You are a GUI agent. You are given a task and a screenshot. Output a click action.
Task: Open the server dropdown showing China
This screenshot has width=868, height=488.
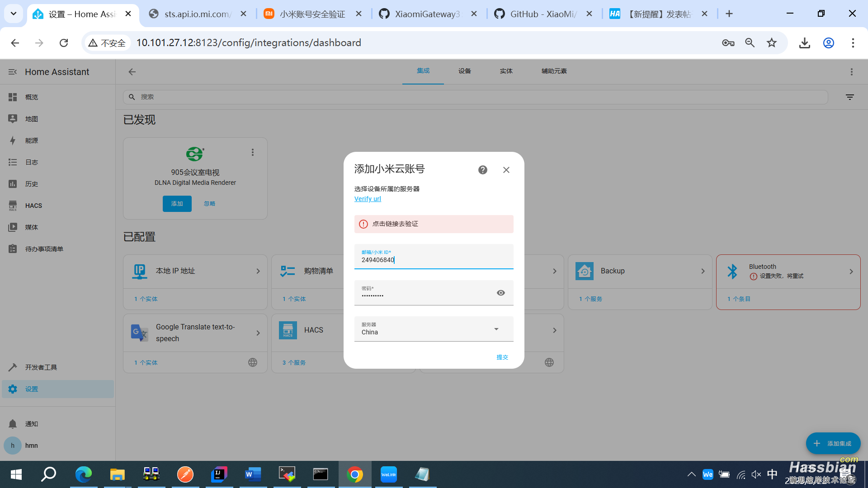tap(434, 329)
